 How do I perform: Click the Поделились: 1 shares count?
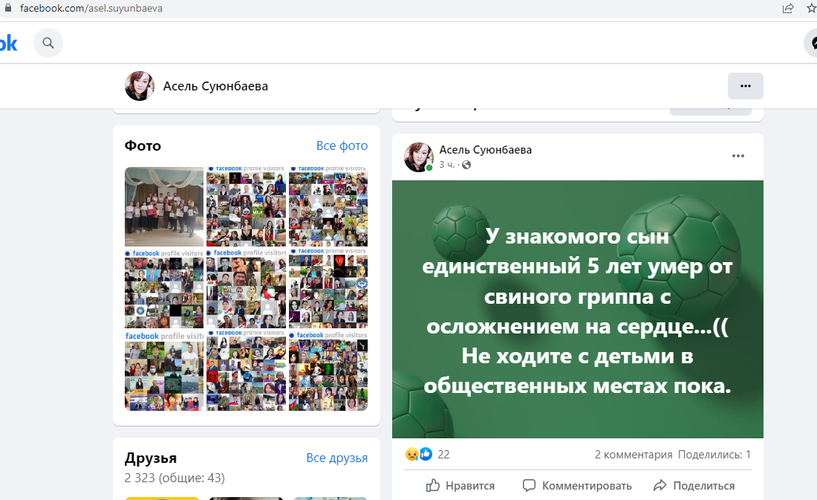point(713,454)
